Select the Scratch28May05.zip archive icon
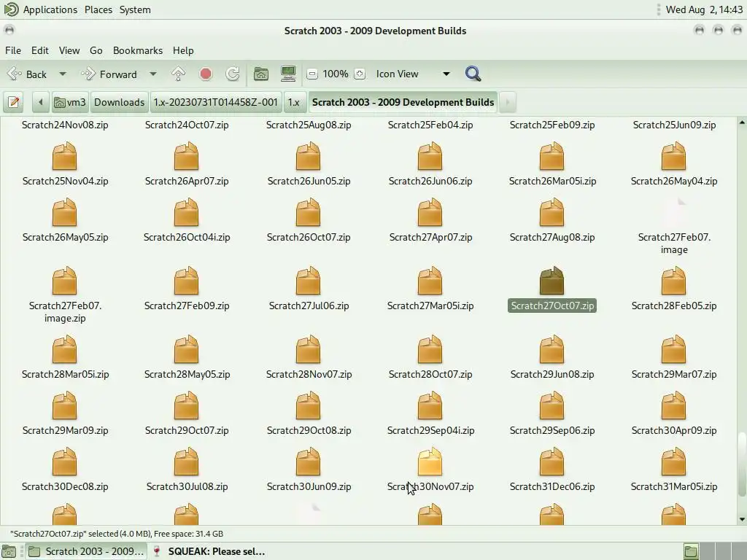This screenshot has height=560, width=747. tap(186, 349)
